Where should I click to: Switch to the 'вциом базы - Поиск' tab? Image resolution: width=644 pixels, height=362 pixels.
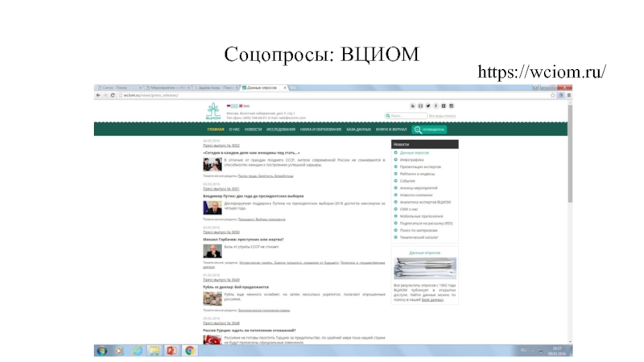[x=216, y=88]
